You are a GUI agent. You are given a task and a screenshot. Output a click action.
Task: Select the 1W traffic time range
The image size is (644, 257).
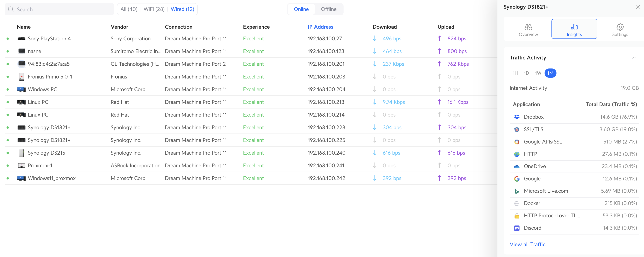click(x=538, y=73)
